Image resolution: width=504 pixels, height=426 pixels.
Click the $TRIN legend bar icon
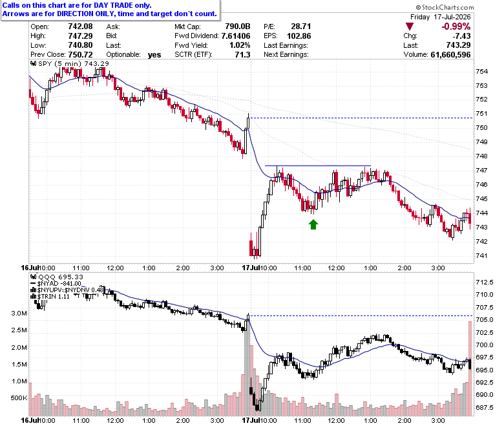click(x=34, y=297)
